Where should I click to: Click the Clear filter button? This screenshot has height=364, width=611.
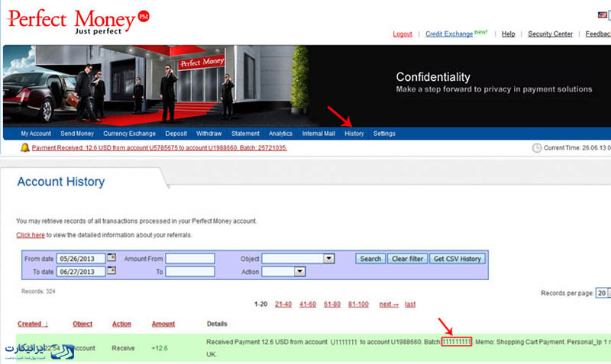click(407, 259)
